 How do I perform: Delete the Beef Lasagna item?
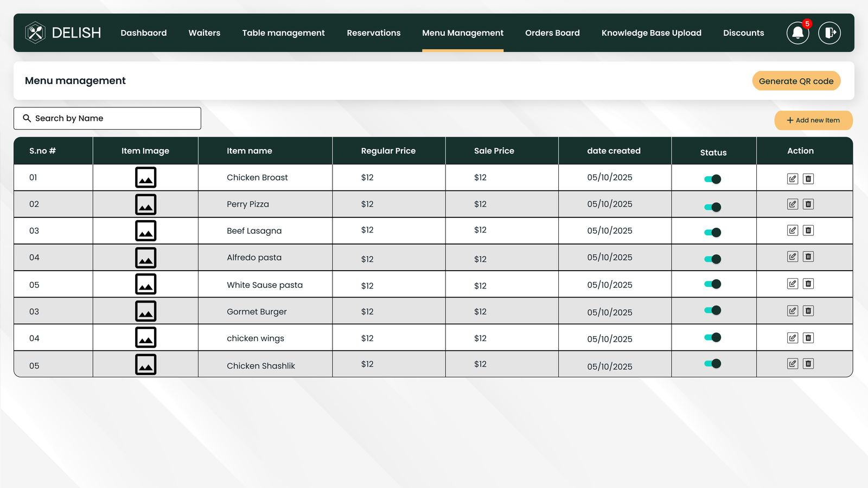coord(808,230)
